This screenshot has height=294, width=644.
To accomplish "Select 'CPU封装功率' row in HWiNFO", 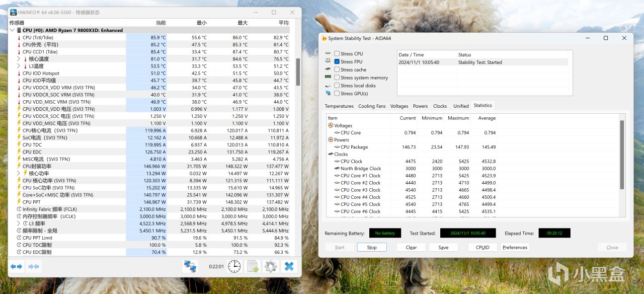I will [149, 166].
